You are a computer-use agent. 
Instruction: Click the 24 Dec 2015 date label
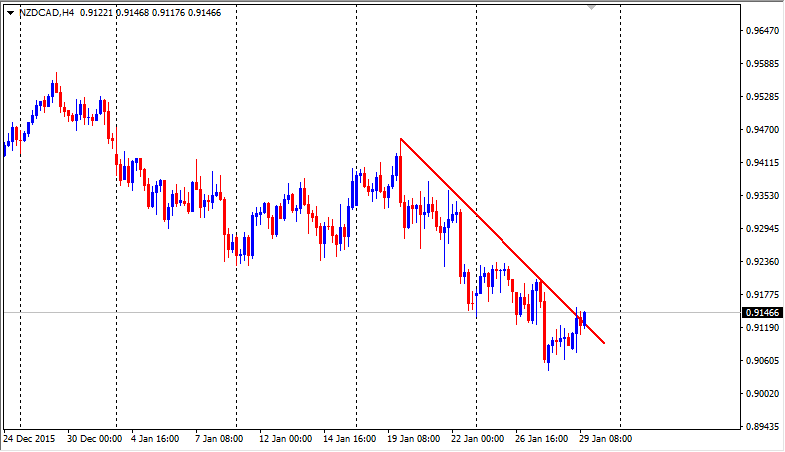point(29,438)
